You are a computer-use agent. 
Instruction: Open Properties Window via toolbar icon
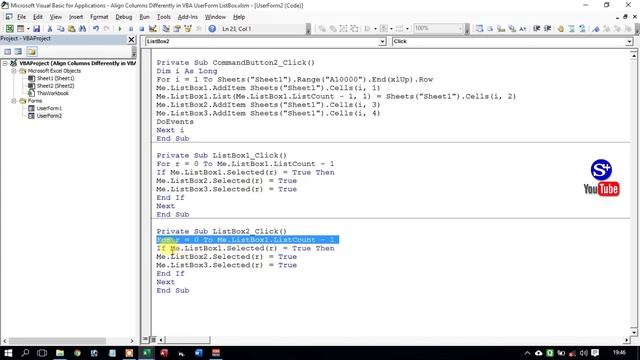pos(177,29)
